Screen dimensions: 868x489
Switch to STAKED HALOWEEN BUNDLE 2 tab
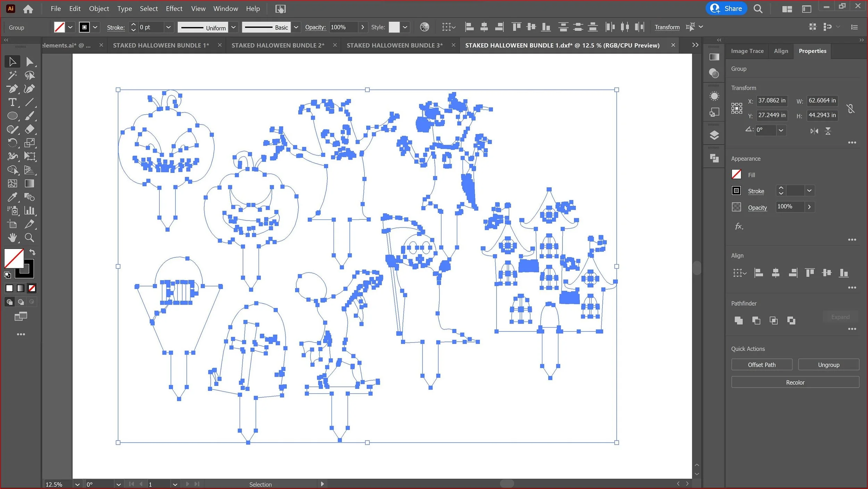278,45
